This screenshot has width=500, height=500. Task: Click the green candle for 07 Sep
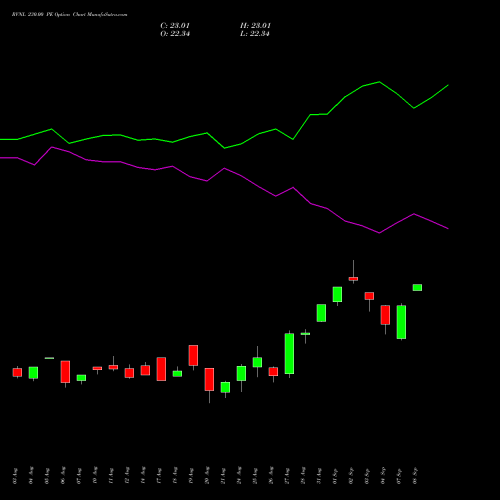401,322
